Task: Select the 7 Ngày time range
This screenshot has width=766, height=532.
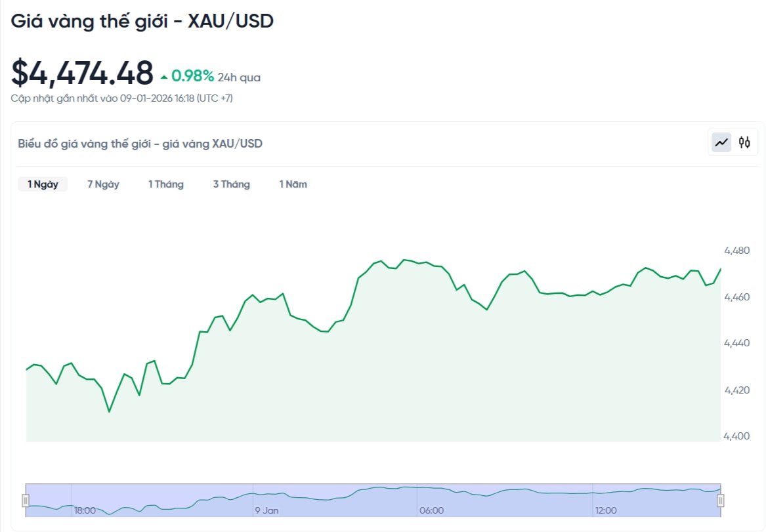Action: [103, 184]
